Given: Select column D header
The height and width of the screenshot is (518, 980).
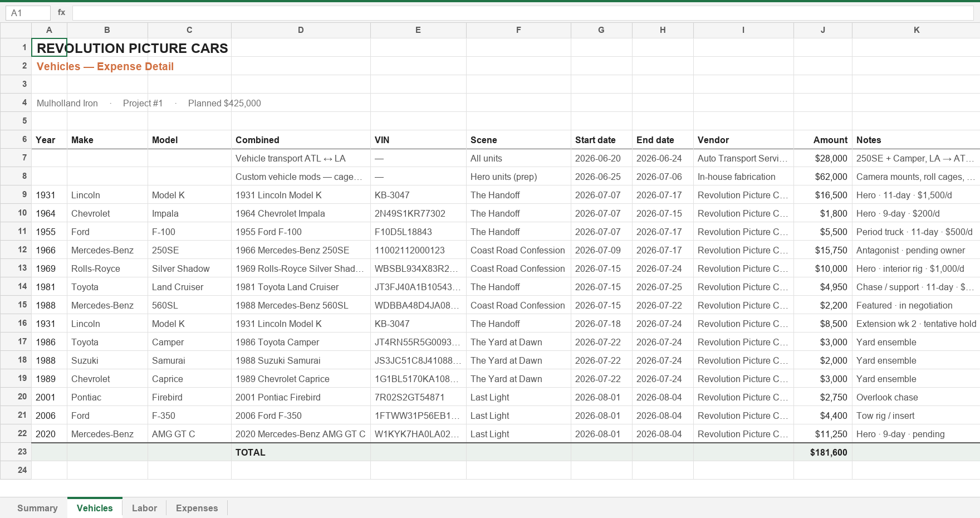Looking at the screenshot, I should tap(301, 30).
